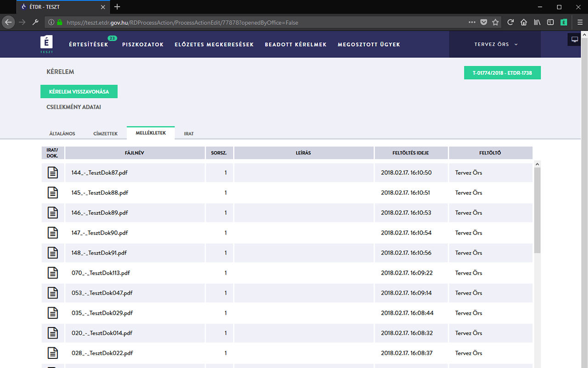Click the monitor icon at top right
The height and width of the screenshot is (368, 588).
(x=574, y=40)
